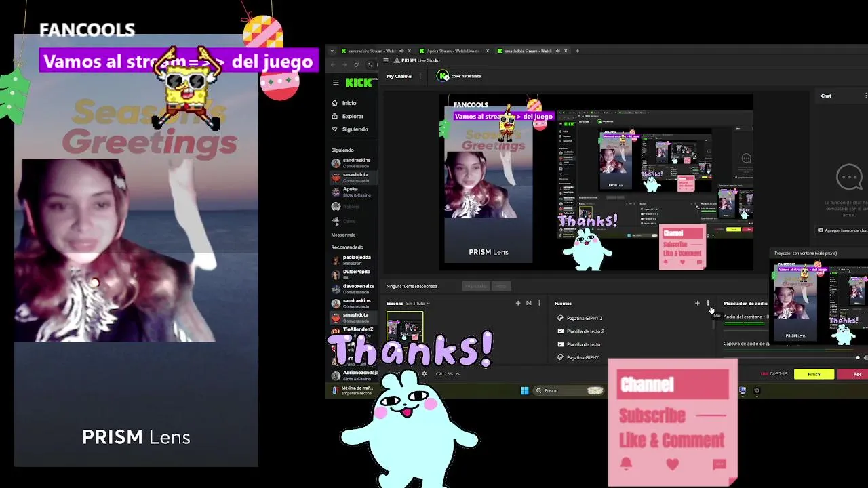Image resolution: width=868 pixels, height=488 pixels.
Task: Click the My Channel label
Action: coord(399,76)
